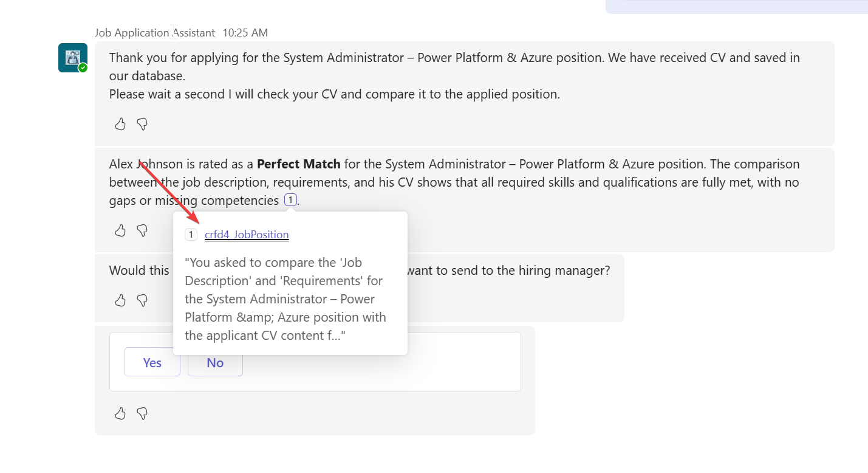The image size is (868, 473).
Task: Thumbs up the Perfect Match rating message
Action: coord(120,230)
